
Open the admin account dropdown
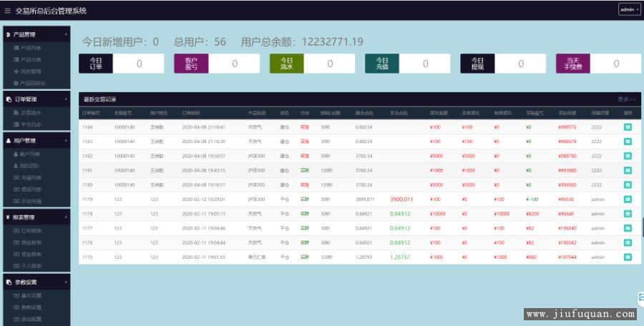click(629, 9)
